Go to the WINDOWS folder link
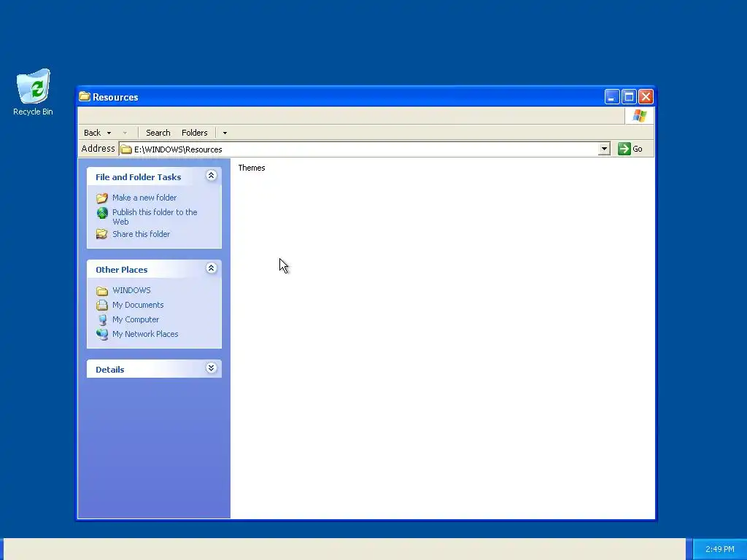This screenshot has width=747, height=560. point(131,290)
